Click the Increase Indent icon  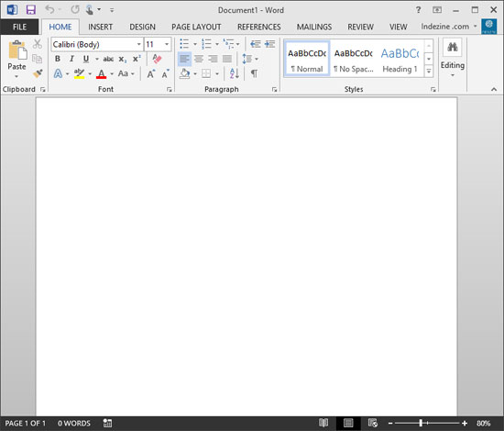click(x=270, y=44)
